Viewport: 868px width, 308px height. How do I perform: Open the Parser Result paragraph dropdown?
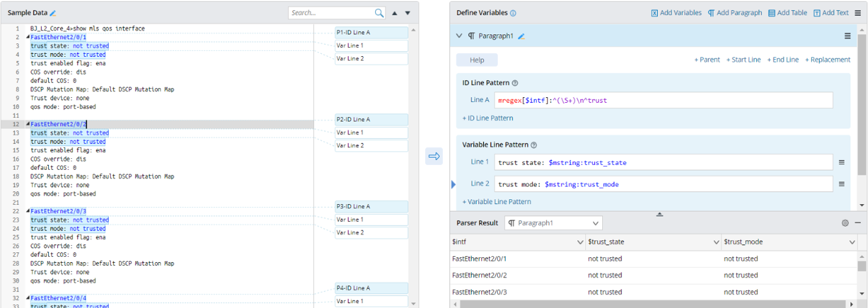(x=553, y=223)
